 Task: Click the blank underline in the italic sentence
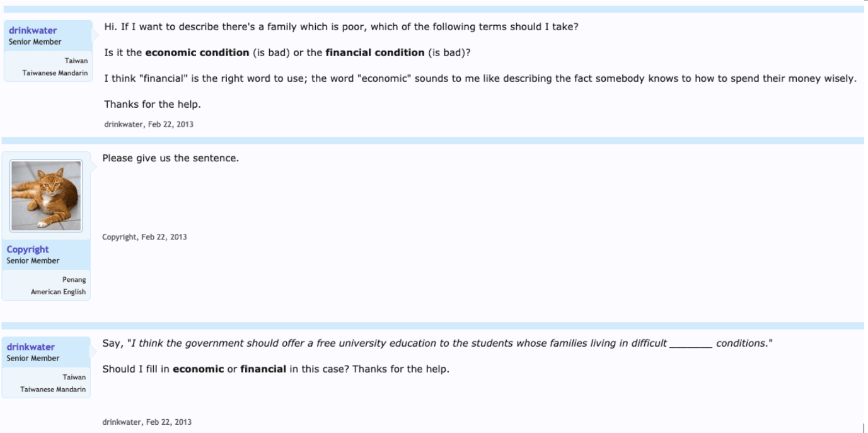click(x=691, y=344)
